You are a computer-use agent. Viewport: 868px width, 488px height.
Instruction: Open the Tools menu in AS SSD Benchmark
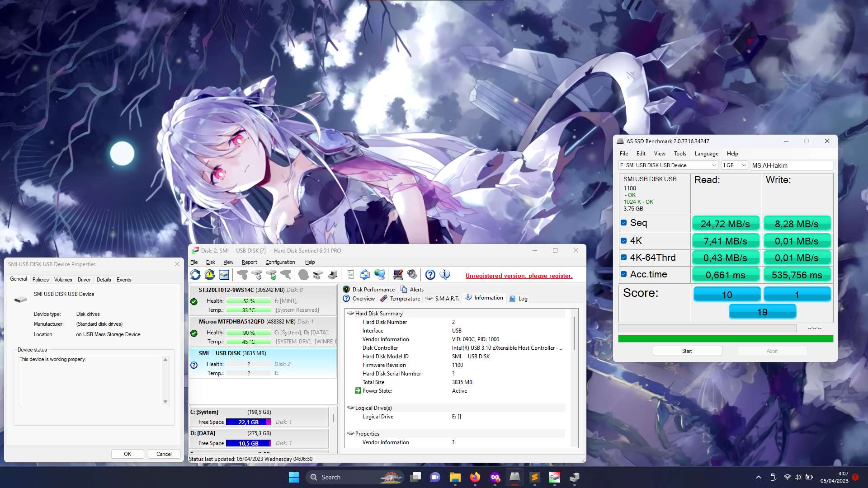[x=680, y=154]
